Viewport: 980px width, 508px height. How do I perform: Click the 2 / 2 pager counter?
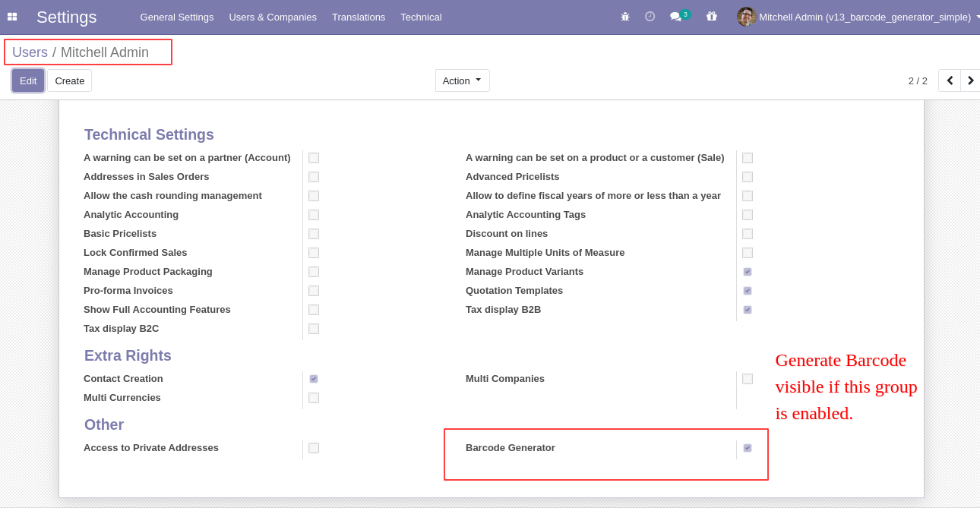918,80
